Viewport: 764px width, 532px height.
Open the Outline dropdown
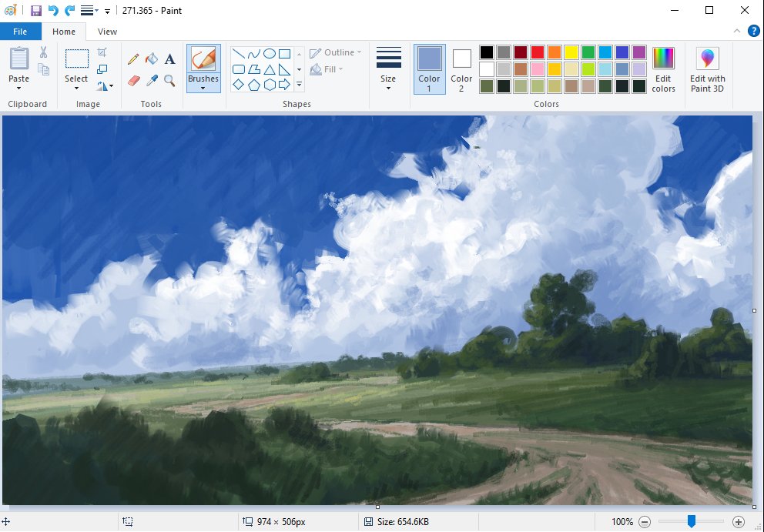coord(336,52)
